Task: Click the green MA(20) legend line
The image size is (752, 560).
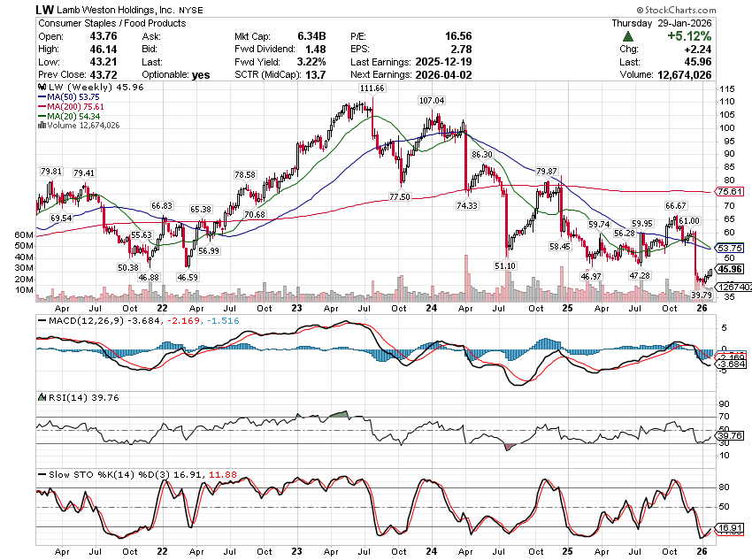Action: (x=42, y=116)
